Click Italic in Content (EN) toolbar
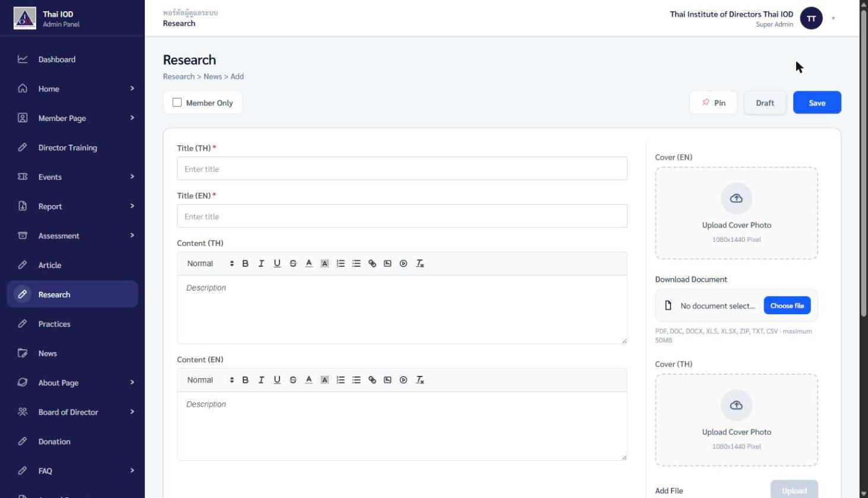The height and width of the screenshot is (498, 868). coord(261,380)
